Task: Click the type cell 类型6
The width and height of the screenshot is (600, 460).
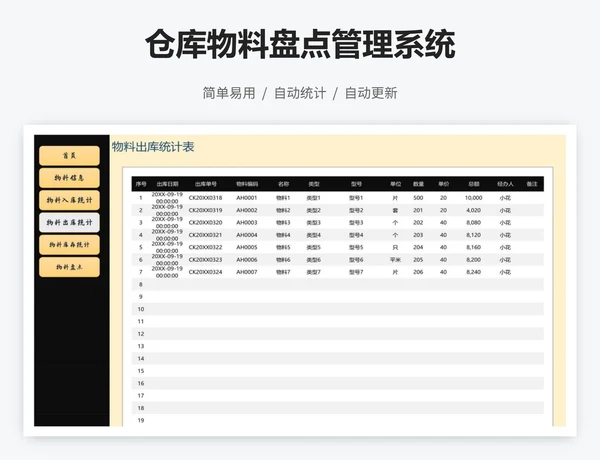Action: [314, 259]
